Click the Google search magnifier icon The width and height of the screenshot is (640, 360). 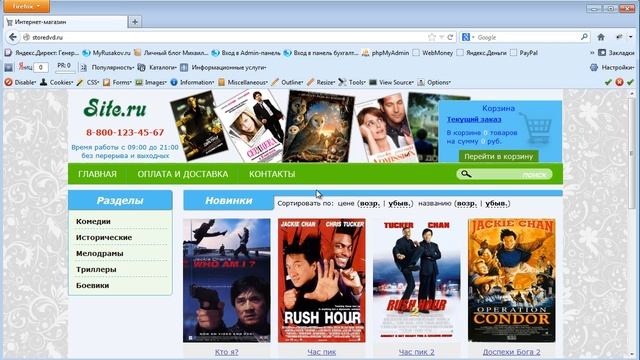click(584, 37)
